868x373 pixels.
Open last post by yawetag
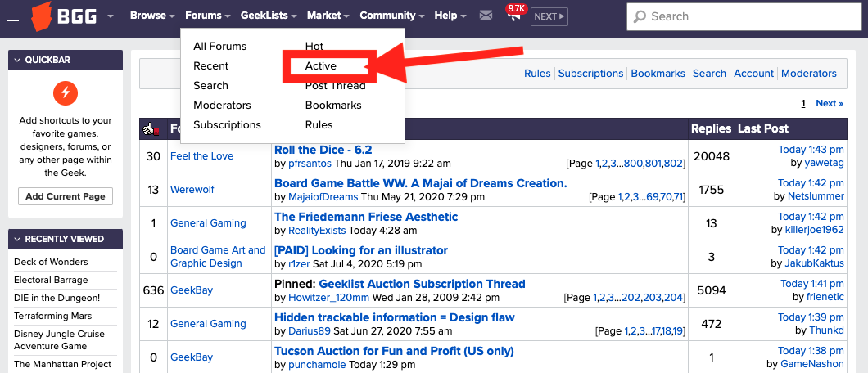823,163
